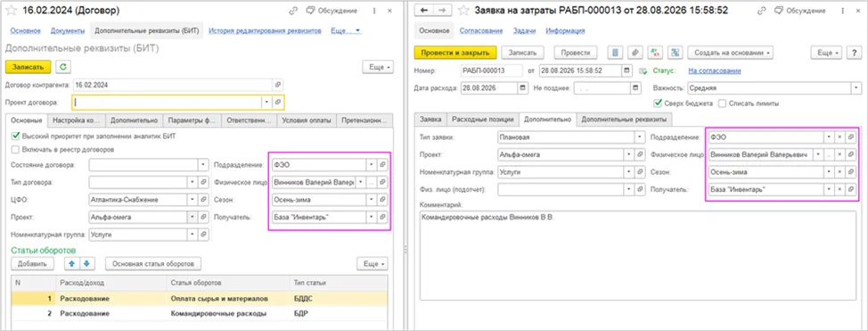Expand the Проект договора dropdown
Viewport: 868px width, 331px height.
[266, 103]
